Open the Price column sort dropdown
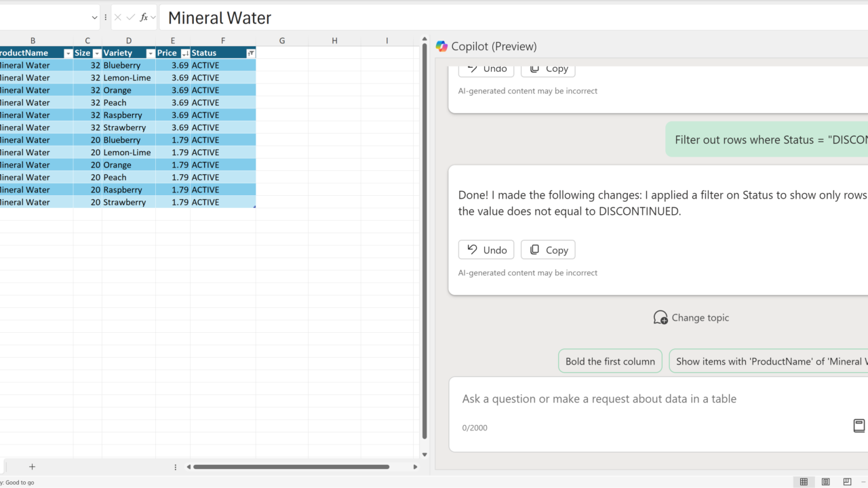This screenshot has width=868, height=488. [185, 53]
